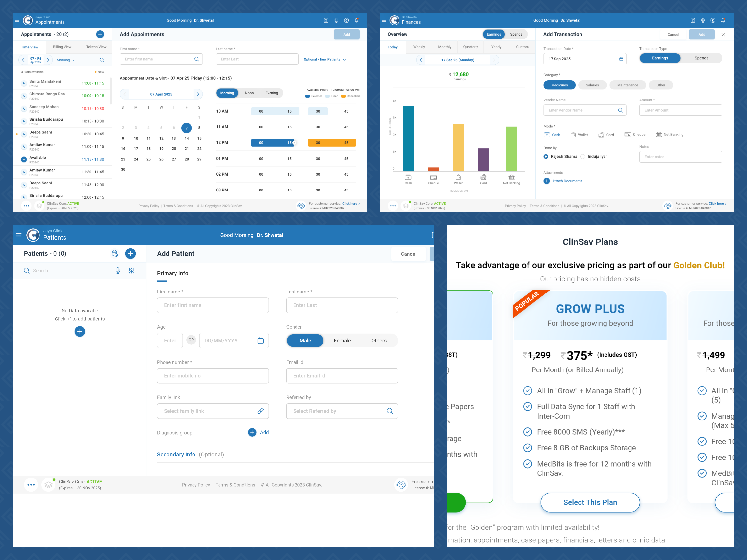747x560 pixels.
Task: Open Quarterly tab in Finances overview
Action: tap(471, 47)
